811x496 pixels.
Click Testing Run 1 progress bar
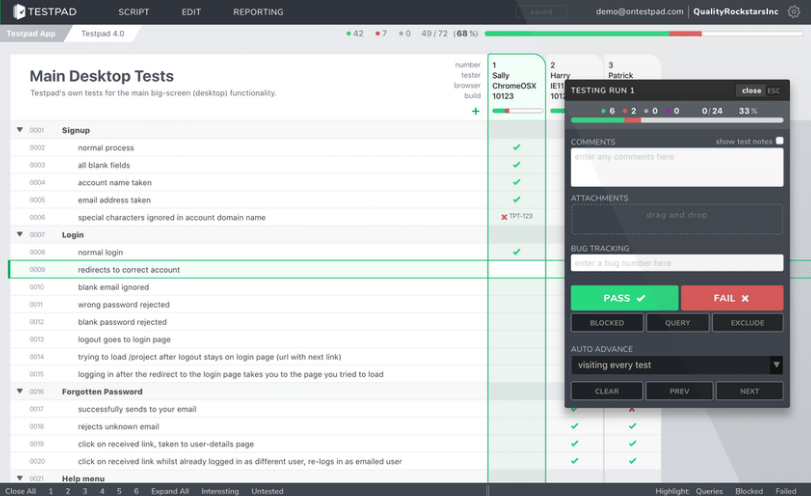click(x=677, y=120)
